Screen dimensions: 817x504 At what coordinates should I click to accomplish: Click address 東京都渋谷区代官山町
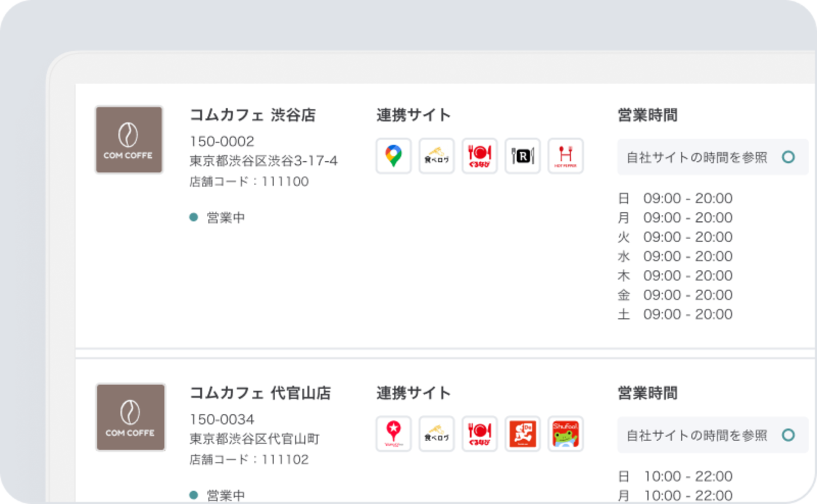254,439
